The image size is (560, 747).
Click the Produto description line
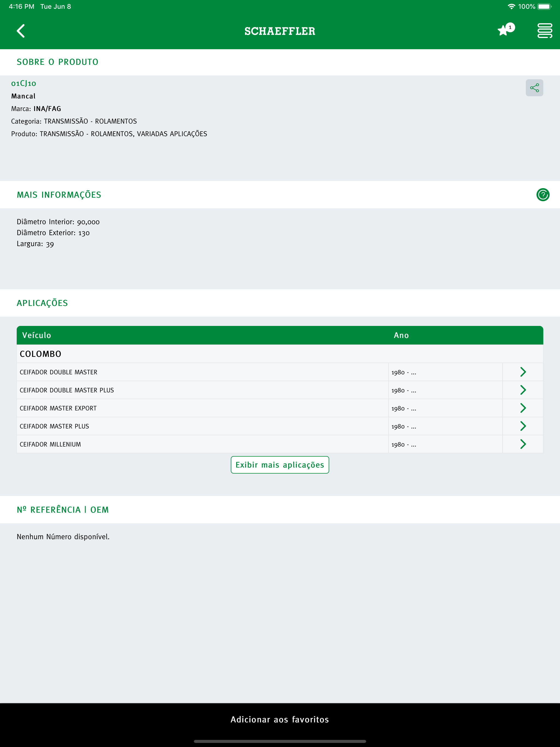[109, 134]
